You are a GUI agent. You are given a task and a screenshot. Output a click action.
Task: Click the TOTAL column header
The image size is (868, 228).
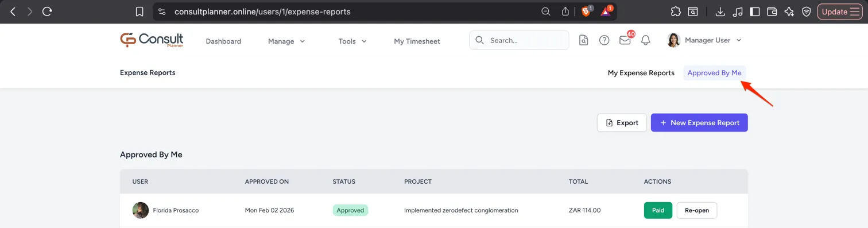pyautogui.click(x=578, y=181)
